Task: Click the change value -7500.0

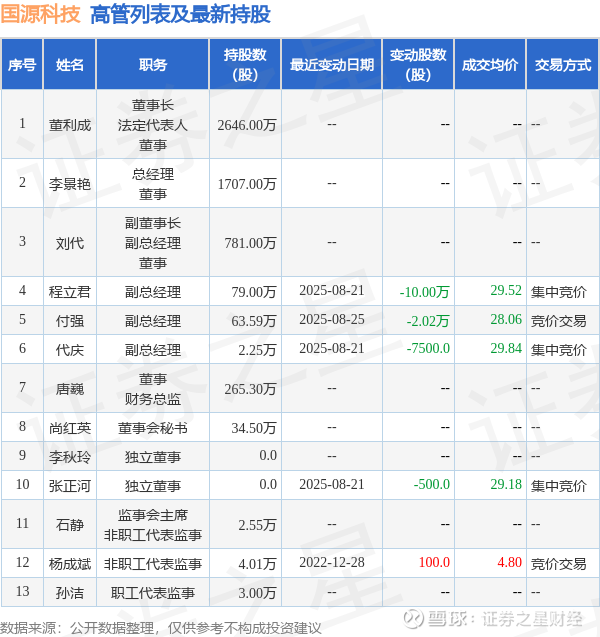Action: (x=428, y=348)
